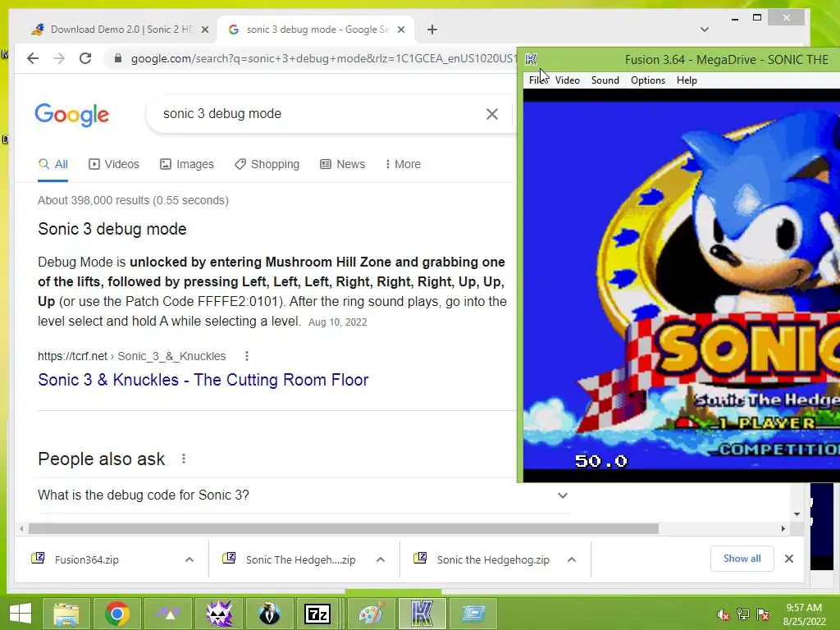Open Fusion's File menu
The image size is (840, 630).
536,80
